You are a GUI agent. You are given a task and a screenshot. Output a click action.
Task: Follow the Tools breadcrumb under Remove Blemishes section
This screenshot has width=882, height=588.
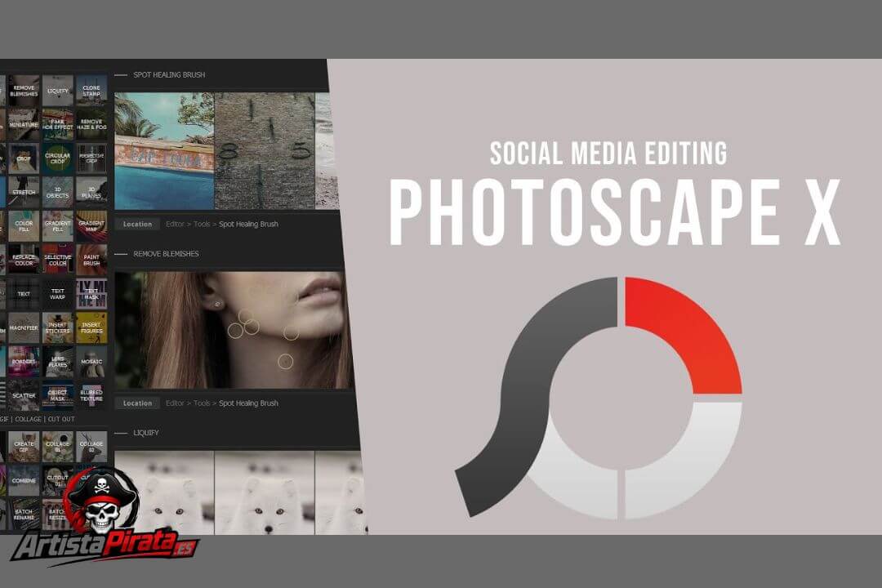click(202, 403)
